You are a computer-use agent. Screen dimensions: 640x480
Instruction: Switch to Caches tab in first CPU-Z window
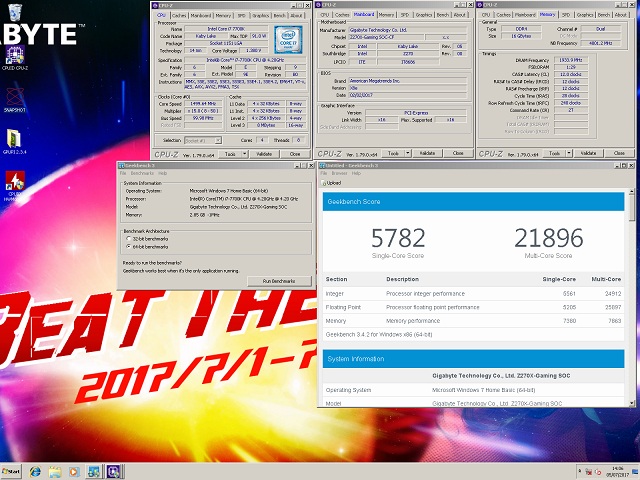179,16
